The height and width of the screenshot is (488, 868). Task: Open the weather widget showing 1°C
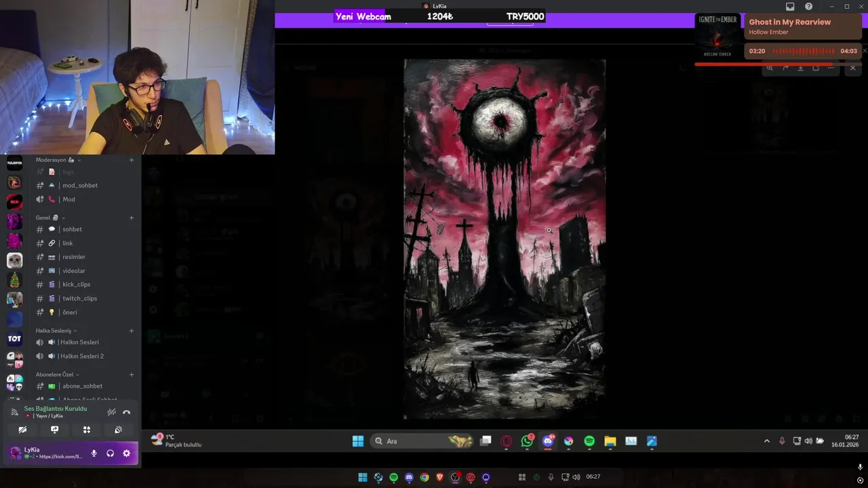point(176,441)
